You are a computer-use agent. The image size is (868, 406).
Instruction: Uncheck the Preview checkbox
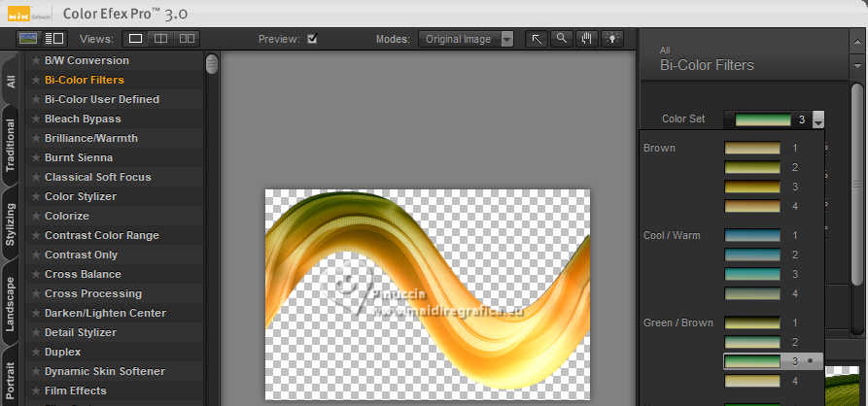pos(312,39)
